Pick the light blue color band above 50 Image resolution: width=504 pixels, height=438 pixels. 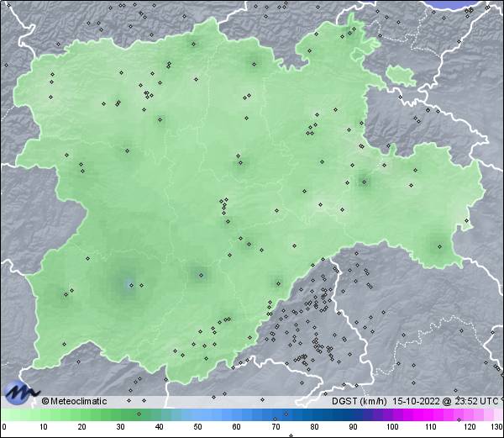click(x=198, y=414)
